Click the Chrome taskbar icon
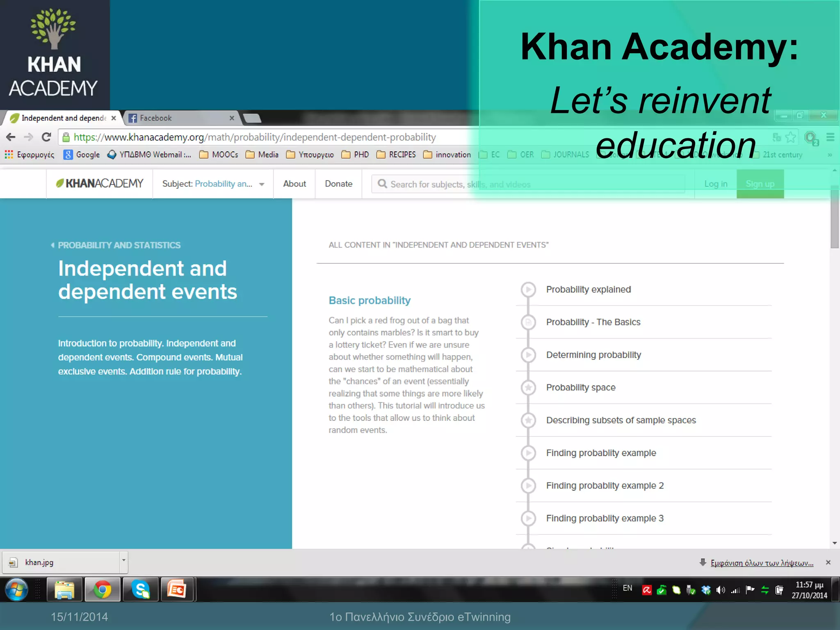 pos(103,590)
